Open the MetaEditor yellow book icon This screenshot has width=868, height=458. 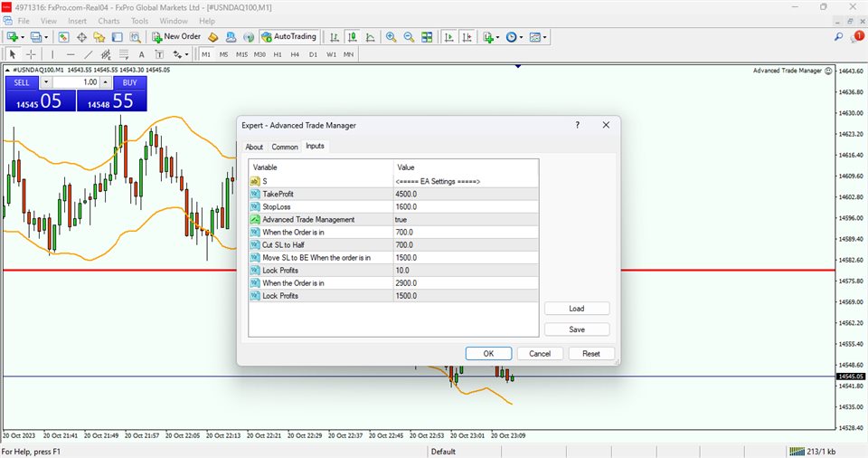click(x=213, y=37)
